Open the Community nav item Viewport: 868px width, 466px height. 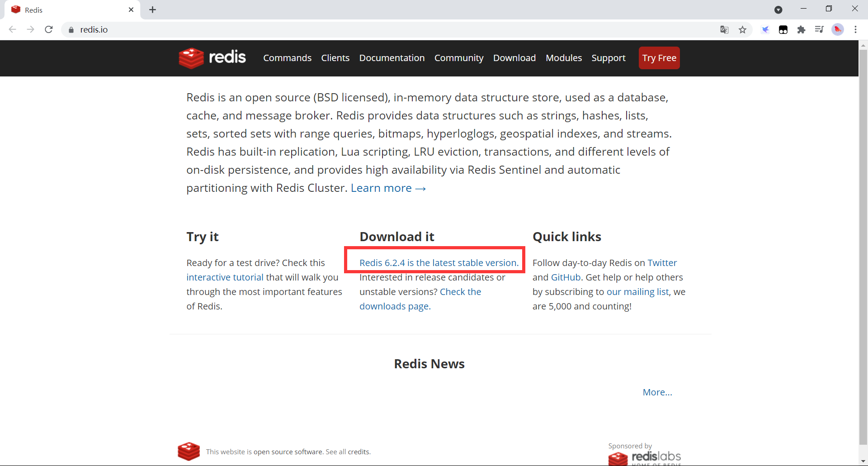point(459,58)
